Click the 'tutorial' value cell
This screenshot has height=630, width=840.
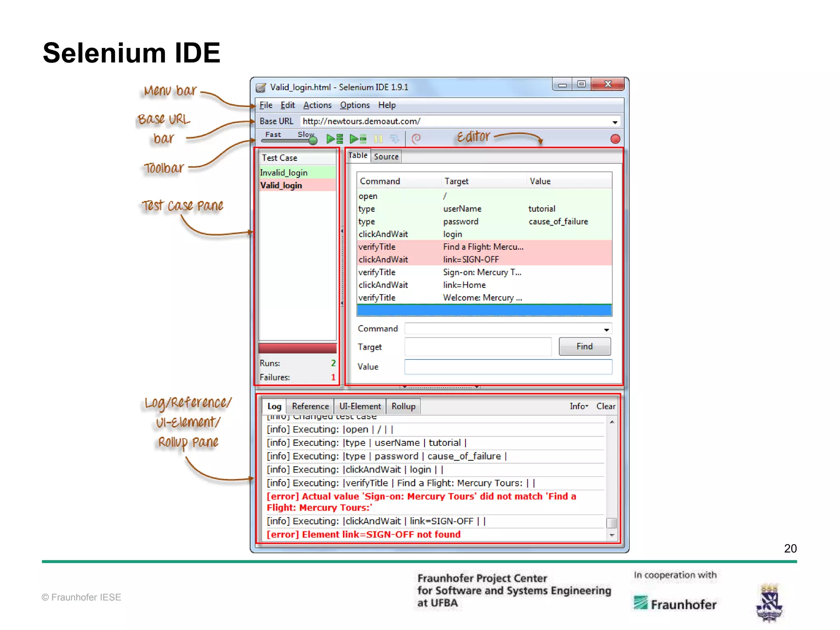(x=542, y=209)
